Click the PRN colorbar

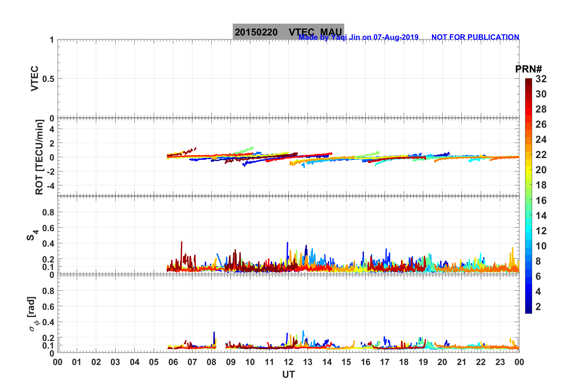[x=528, y=196]
